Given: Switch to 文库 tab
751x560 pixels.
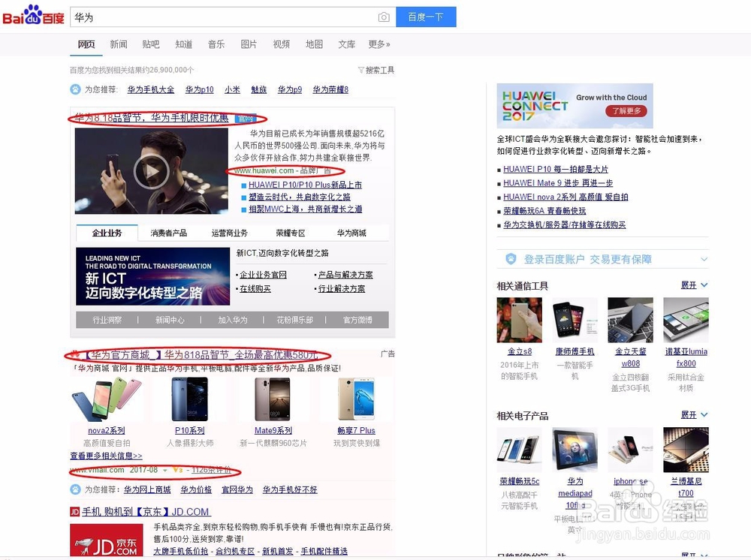Looking at the screenshot, I should [346, 44].
